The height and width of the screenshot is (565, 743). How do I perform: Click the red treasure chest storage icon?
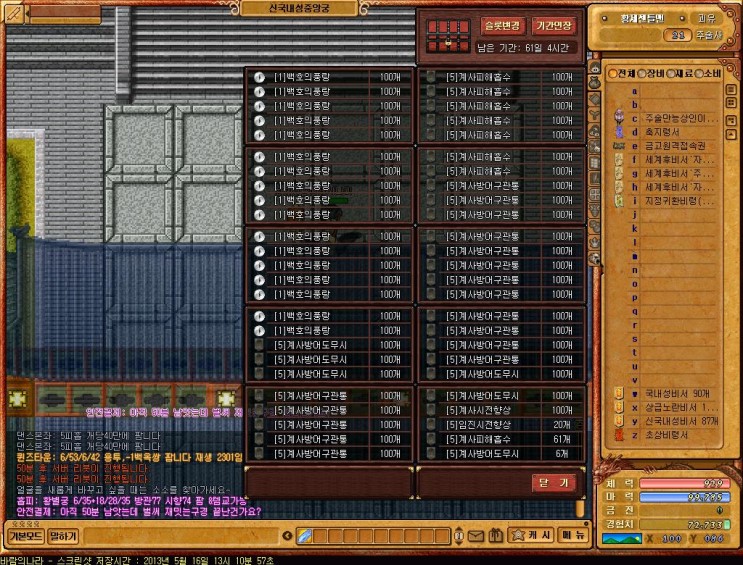pos(441,35)
